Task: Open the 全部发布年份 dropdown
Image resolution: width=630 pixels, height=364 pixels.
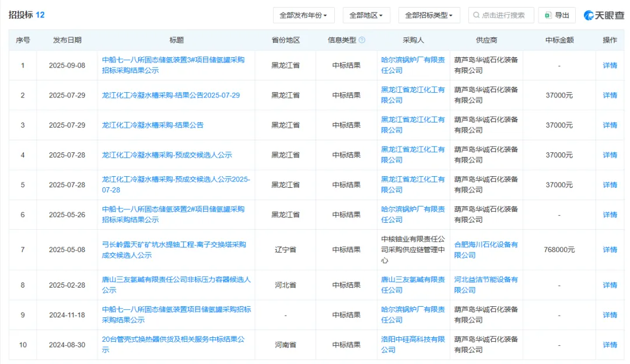Action: tap(303, 15)
